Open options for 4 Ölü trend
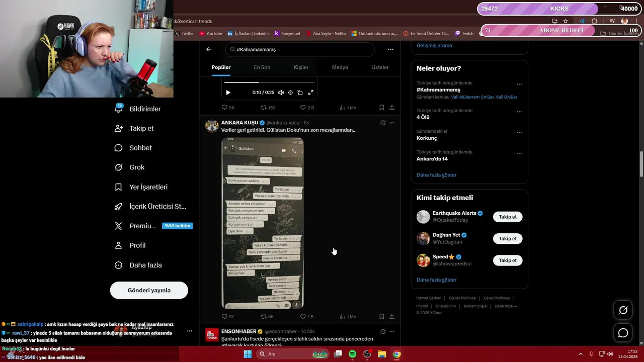 coord(519,112)
